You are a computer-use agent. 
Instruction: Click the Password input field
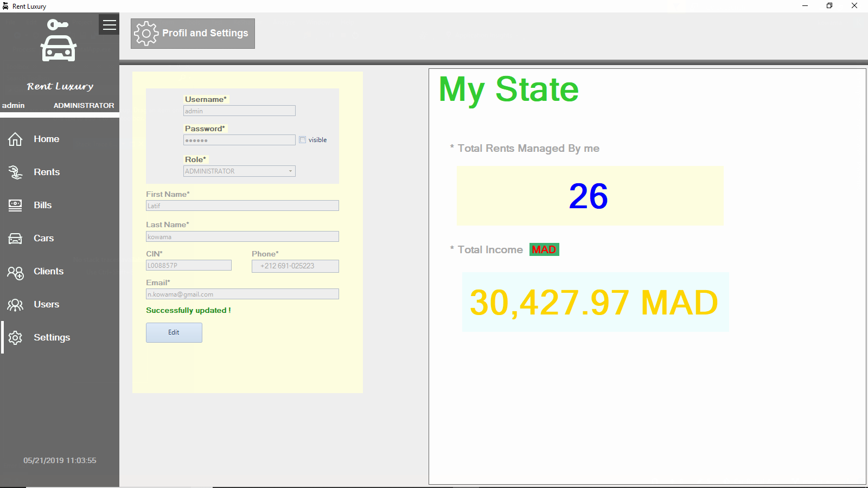click(x=239, y=140)
